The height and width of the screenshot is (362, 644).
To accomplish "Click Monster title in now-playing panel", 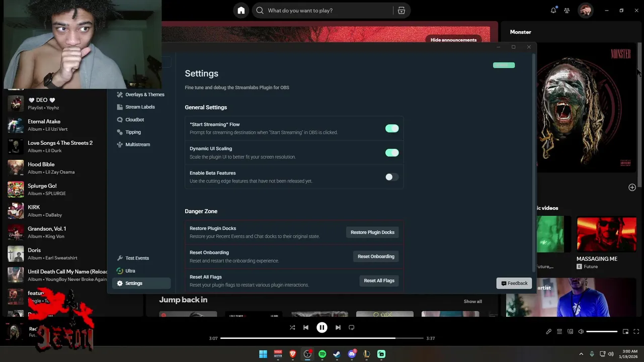I will (x=520, y=32).
